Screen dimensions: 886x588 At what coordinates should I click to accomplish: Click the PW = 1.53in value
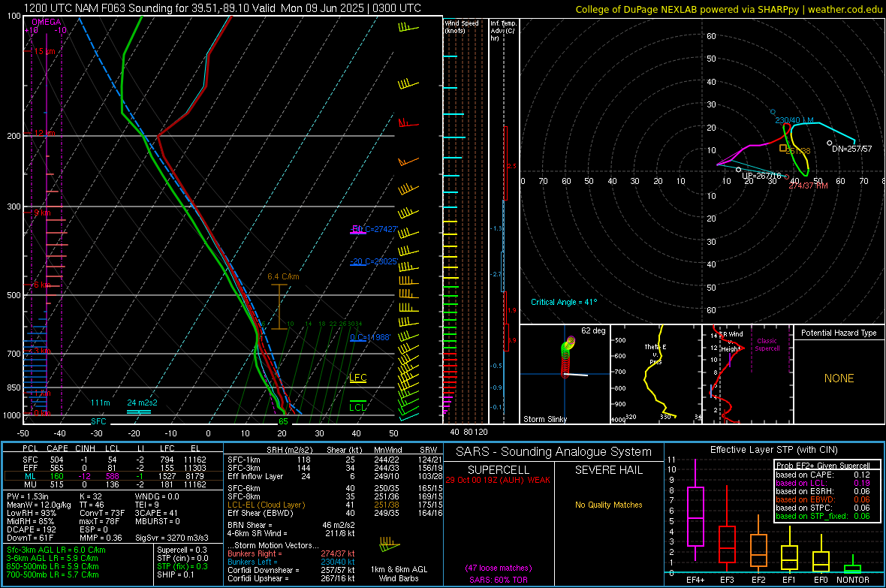[28, 496]
